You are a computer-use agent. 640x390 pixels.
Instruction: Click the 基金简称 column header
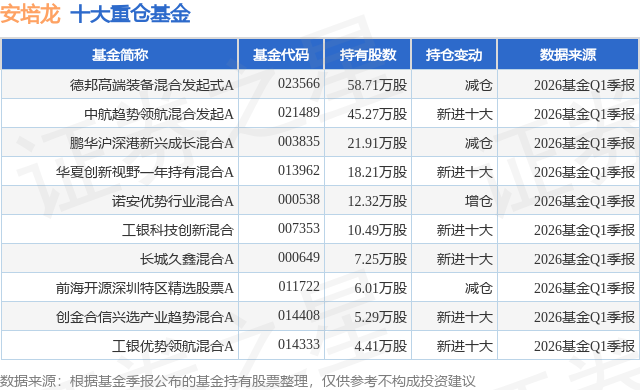(120, 55)
